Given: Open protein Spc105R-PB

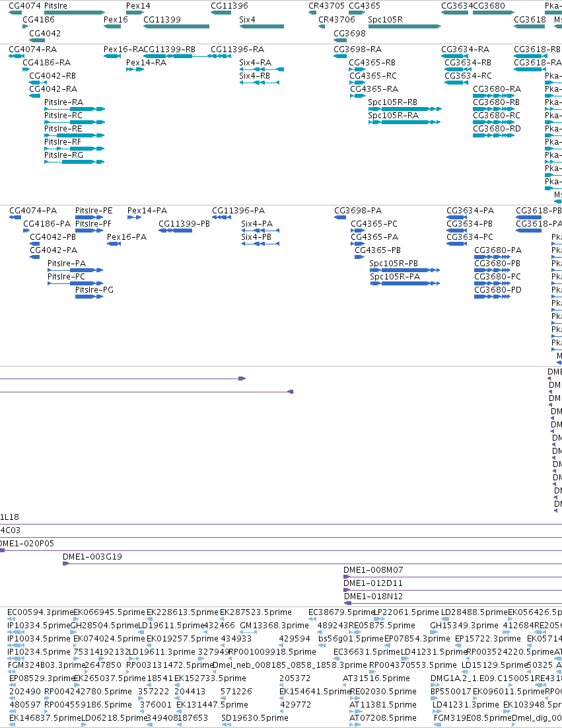Looking at the screenshot, I should pos(394,263).
